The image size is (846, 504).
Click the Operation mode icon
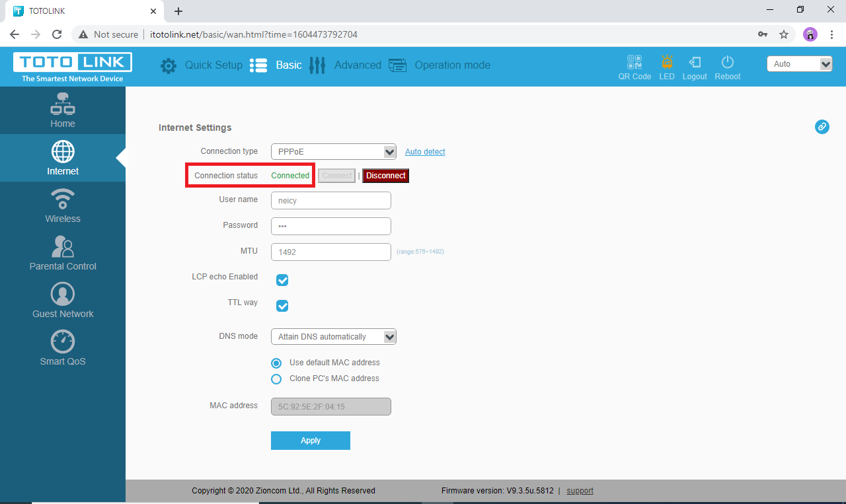pyautogui.click(x=397, y=65)
